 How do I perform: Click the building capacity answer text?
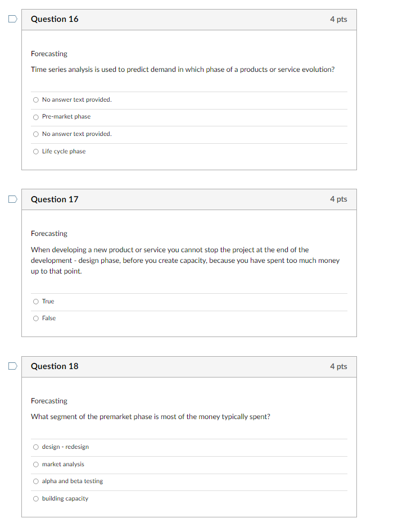[64, 498]
